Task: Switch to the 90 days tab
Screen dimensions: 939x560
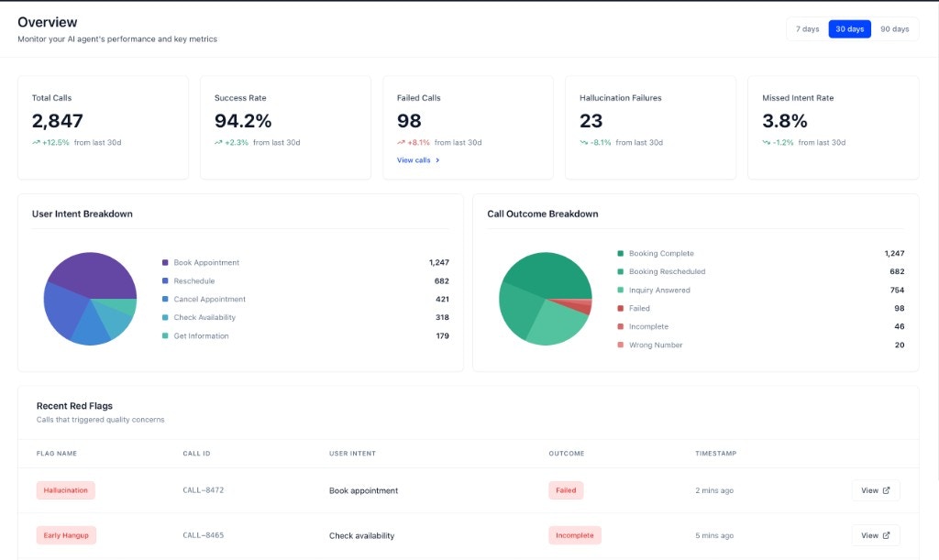Action: (x=896, y=28)
